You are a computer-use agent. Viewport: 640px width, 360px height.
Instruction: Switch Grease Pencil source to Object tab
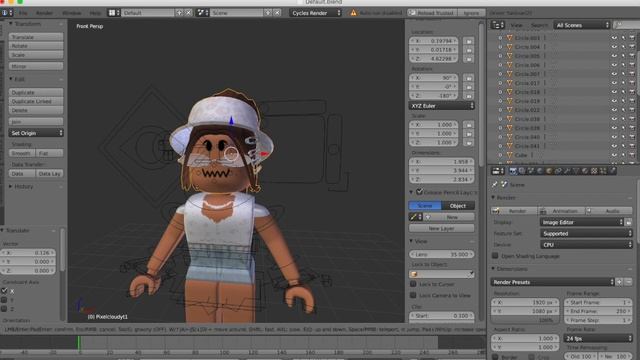click(458, 206)
